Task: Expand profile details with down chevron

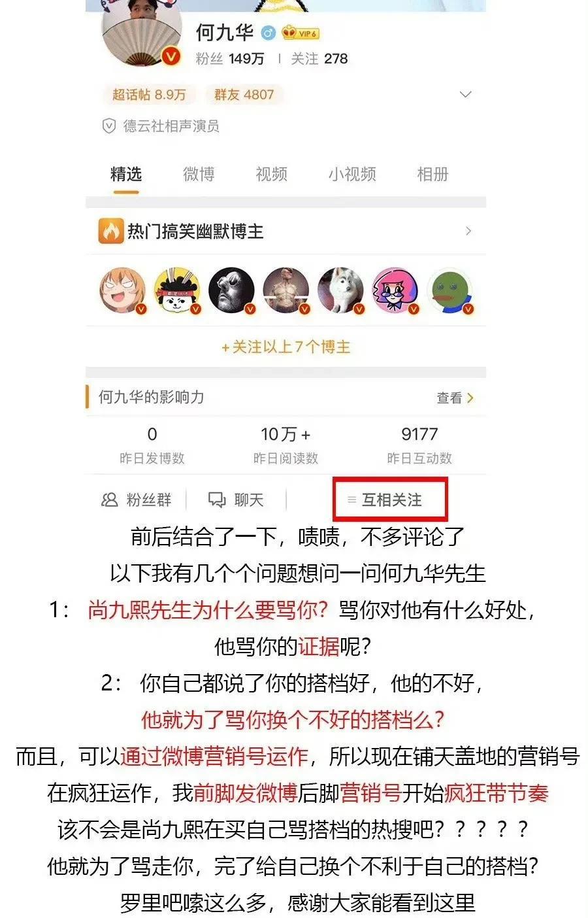Action: coord(466,95)
